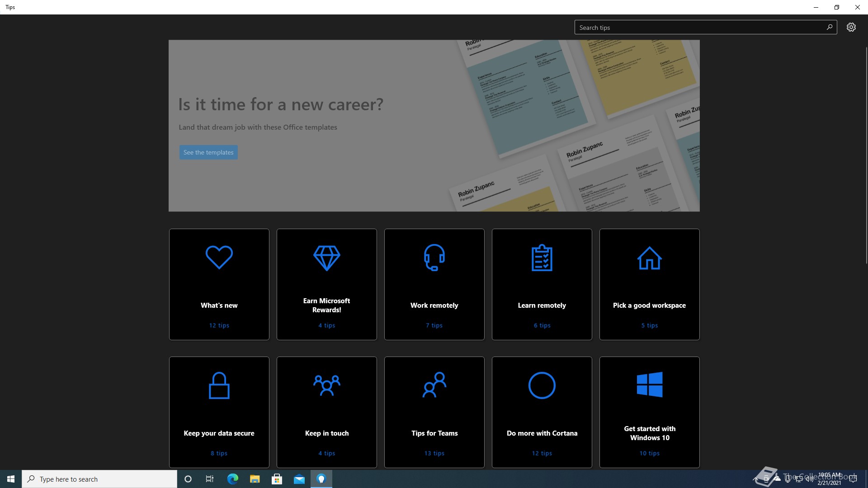Click the headset icon on Work remotely card
868x488 pixels.
tap(434, 258)
